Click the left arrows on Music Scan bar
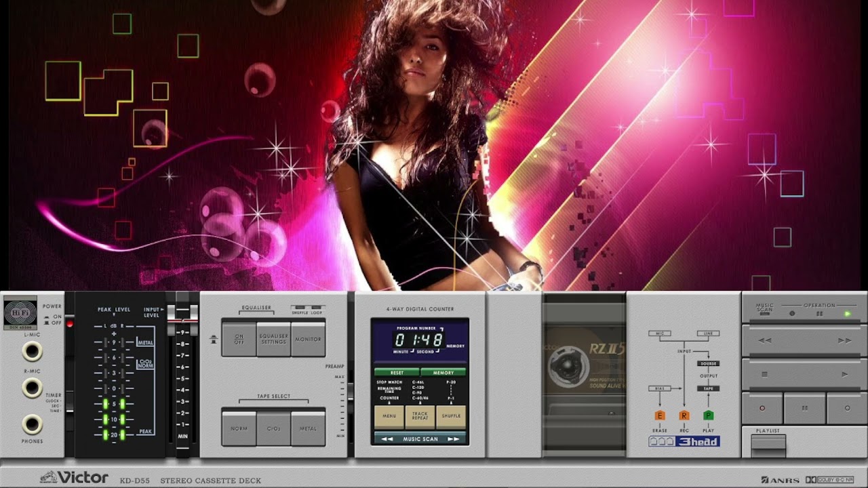 click(x=387, y=439)
